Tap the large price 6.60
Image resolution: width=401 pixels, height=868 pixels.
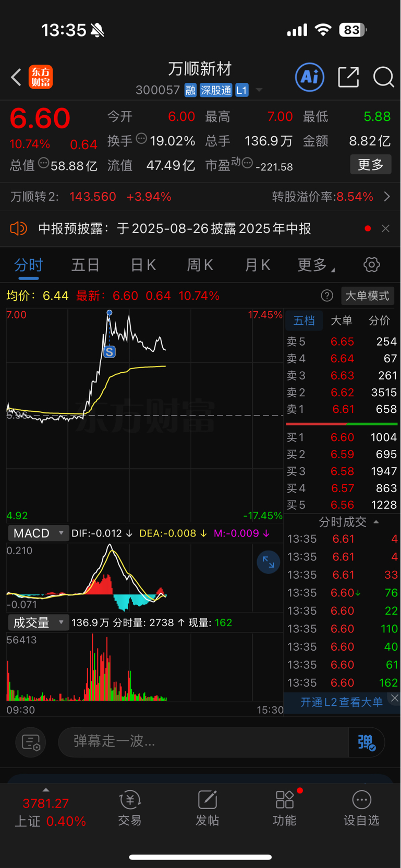click(x=40, y=118)
